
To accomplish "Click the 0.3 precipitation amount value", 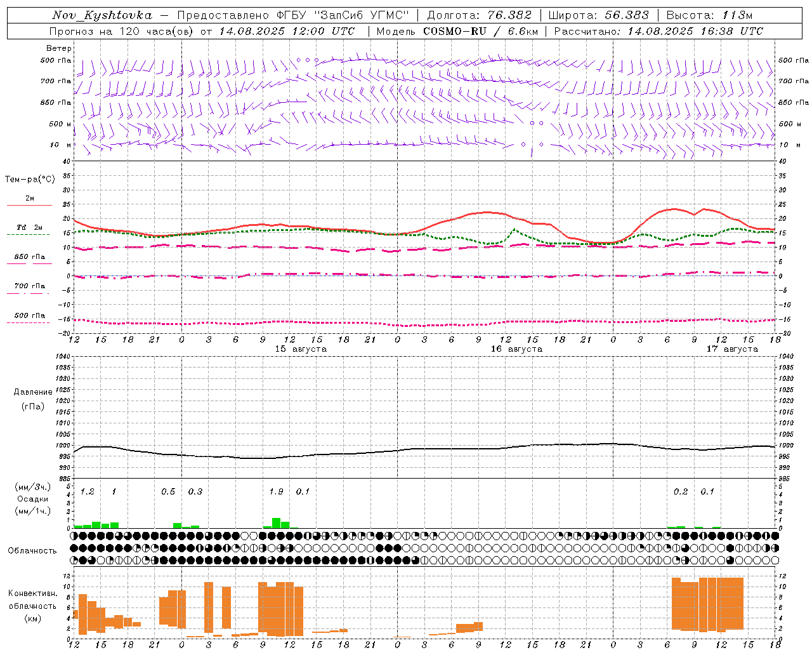I will coord(195,492).
